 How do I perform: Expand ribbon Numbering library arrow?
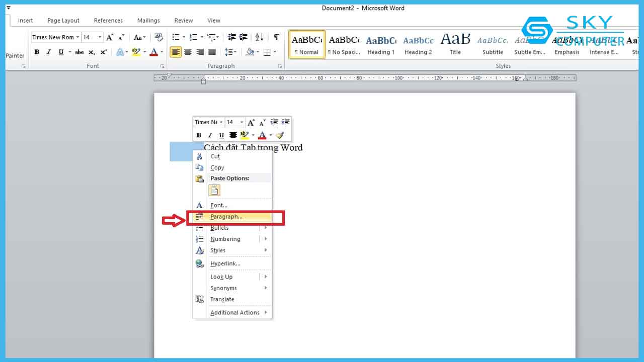[202, 37]
